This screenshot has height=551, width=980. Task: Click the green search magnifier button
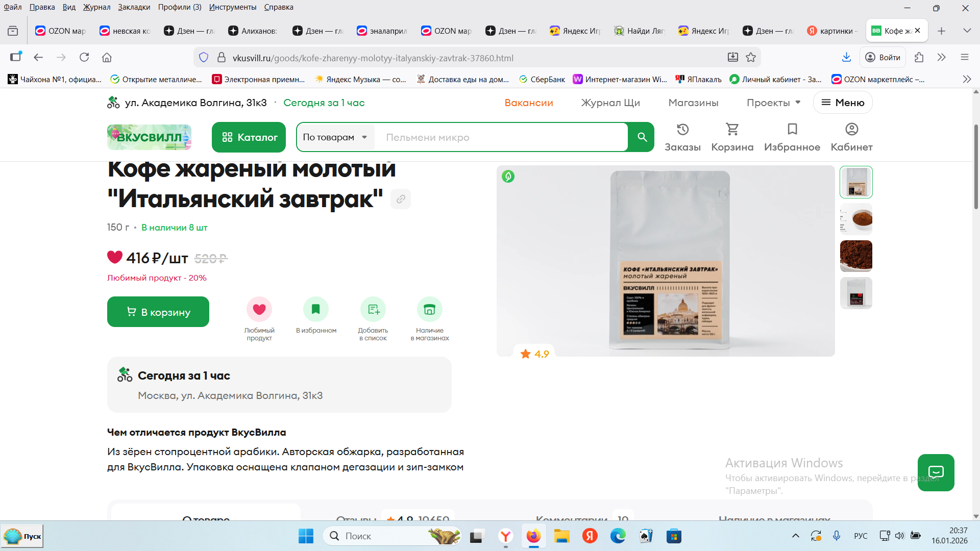coord(642,137)
